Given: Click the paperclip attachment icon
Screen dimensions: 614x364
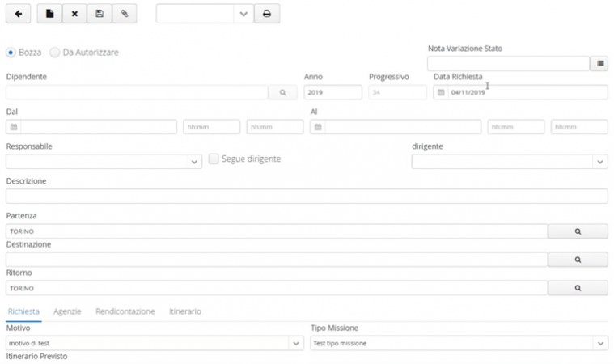Looking at the screenshot, I should [x=124, y=14].
